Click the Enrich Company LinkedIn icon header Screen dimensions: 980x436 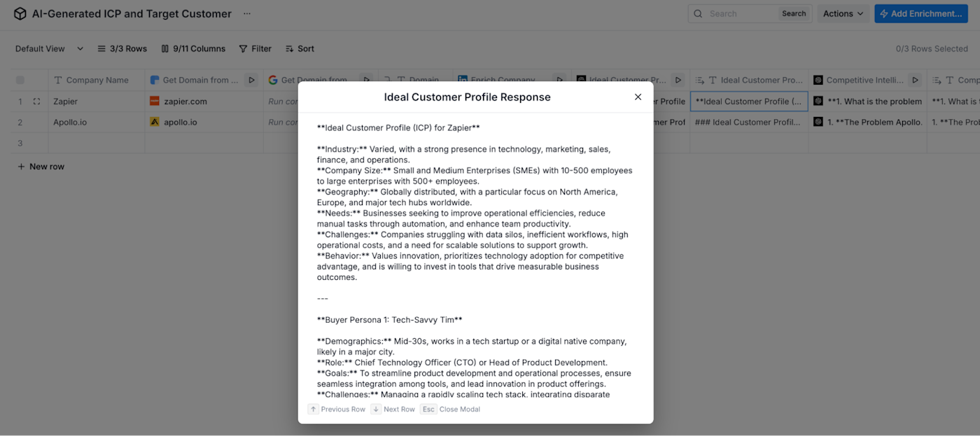point(462,80)
